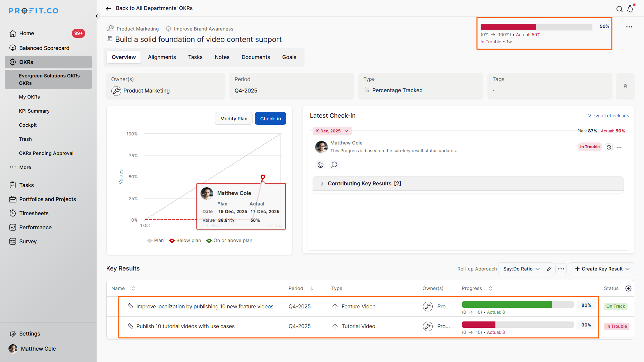Open the Documents tab
Screen dimensions: 644x362
[x=256, y=57]
